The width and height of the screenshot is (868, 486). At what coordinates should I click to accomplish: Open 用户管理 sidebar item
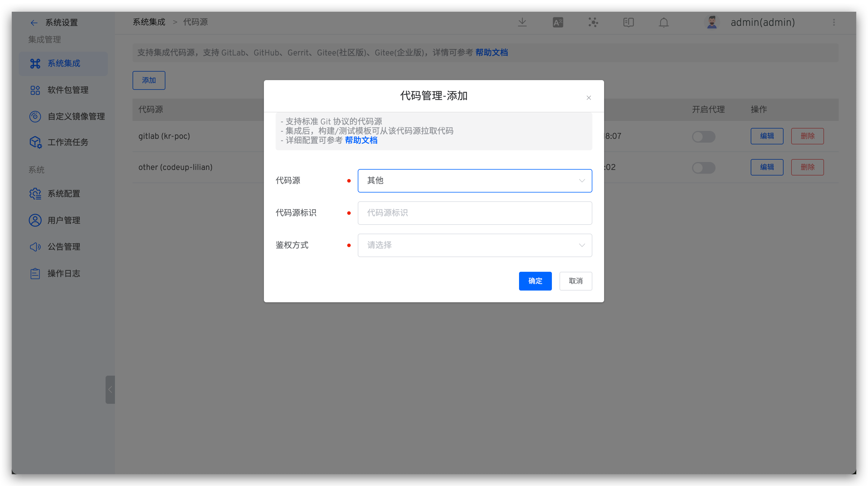(63, 220)
